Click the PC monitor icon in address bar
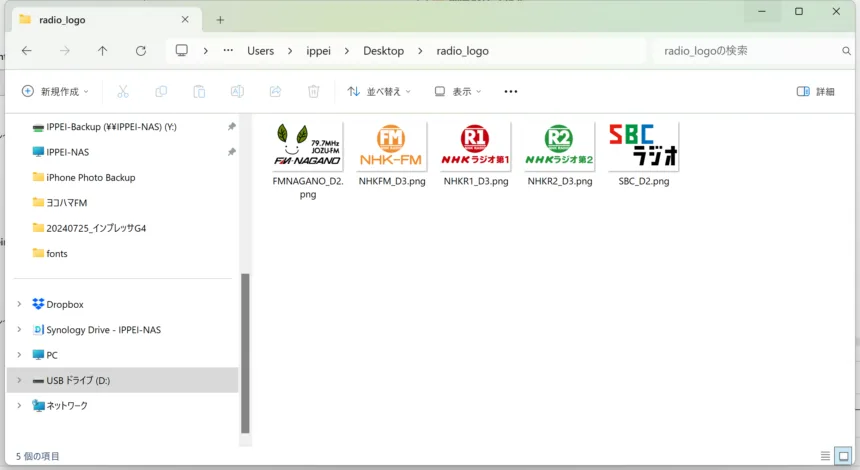The height and width of the screenshot is (470, 860). pos(182,50)
